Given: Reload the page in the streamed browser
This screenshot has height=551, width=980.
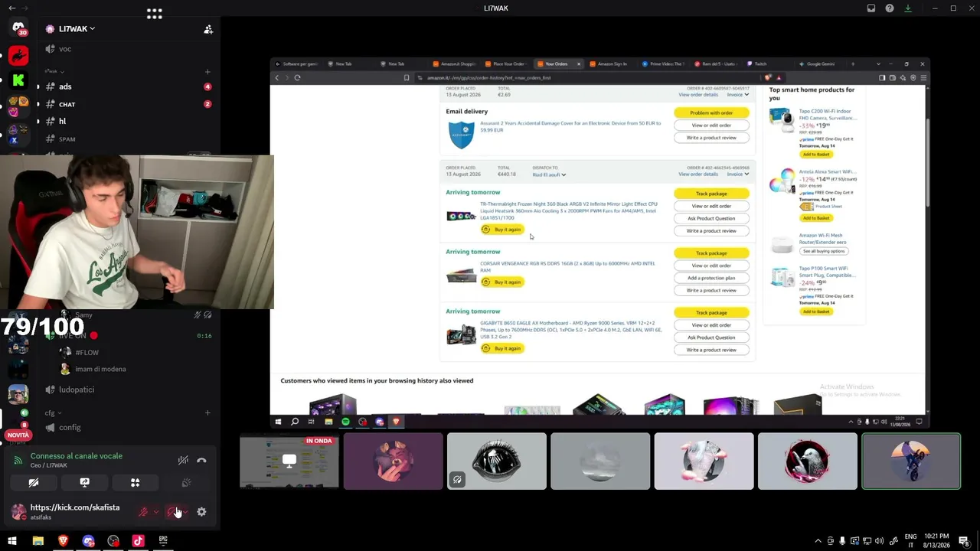Looking at the screenshot, I should 297,77.
